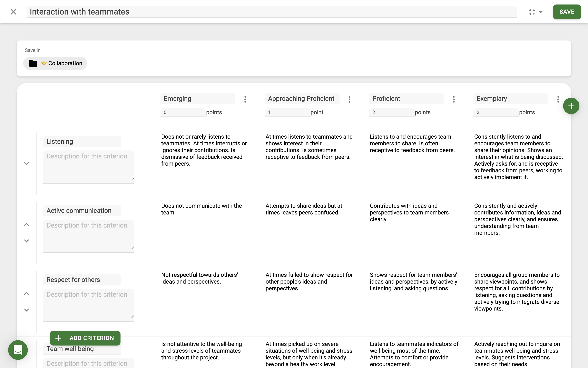The width and height of the screenshot is (588, 368).
Task: Open the Exemplary column options menu
Action: [558, 99]
